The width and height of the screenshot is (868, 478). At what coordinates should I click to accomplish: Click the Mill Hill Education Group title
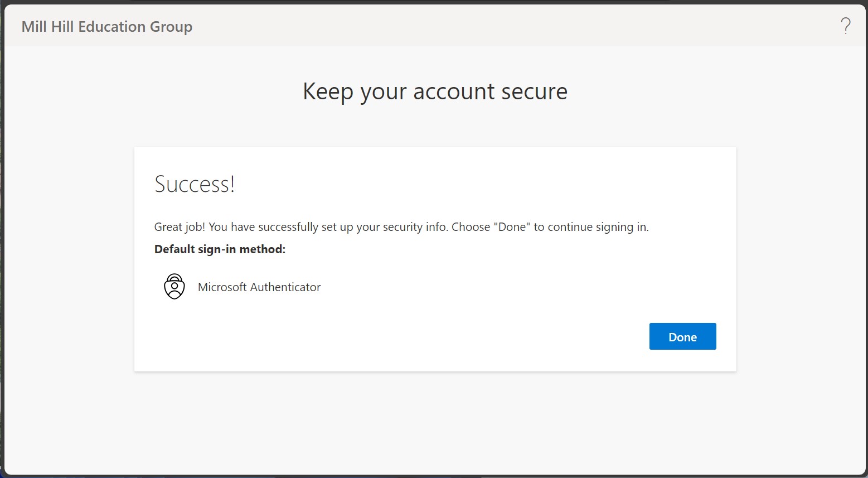coord(107,27)
